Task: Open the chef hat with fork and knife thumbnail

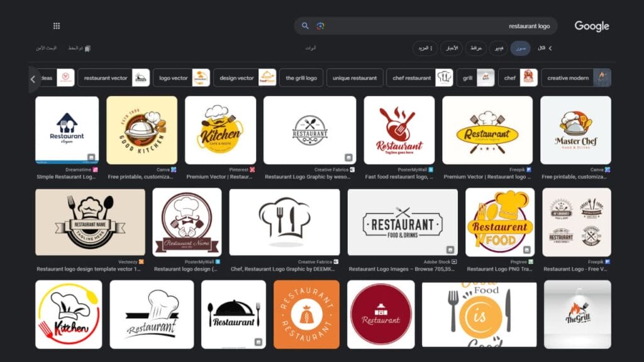Action: tap(285, 222)
